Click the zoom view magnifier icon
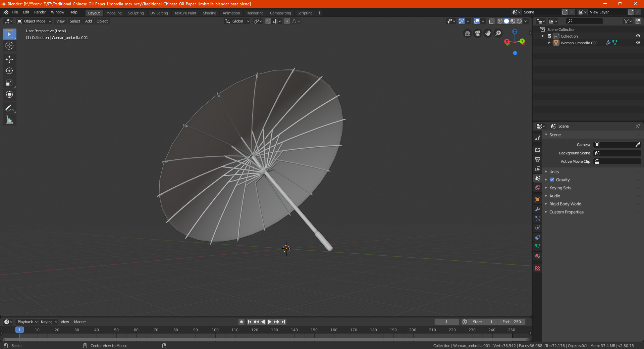644x349 pixels. [x=498, y=33]
